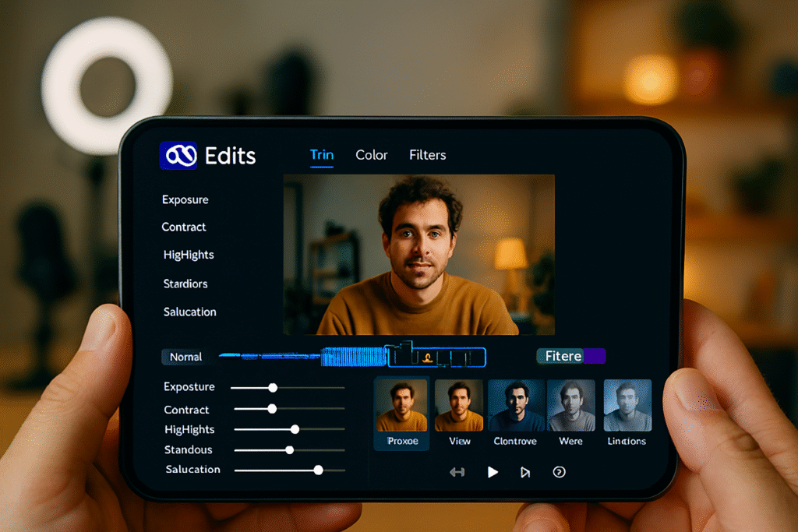
Task: Click the play button
Action: point(493,473)
